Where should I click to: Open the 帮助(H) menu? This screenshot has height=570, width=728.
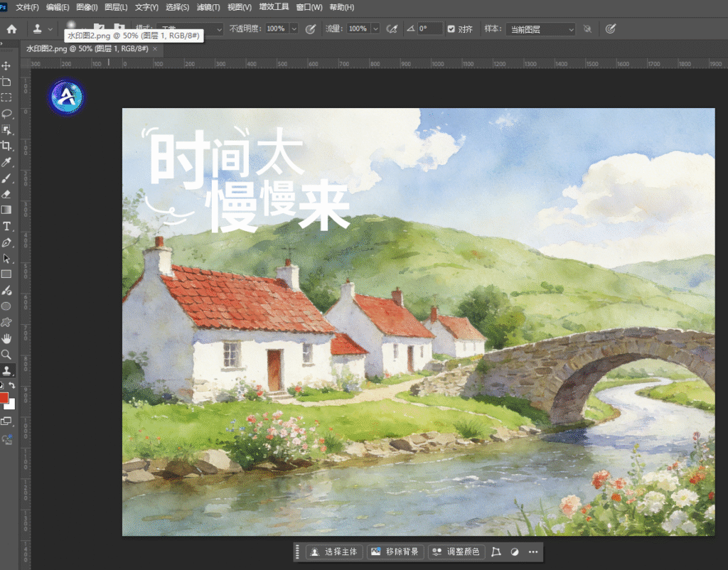(x=342, y=7)
